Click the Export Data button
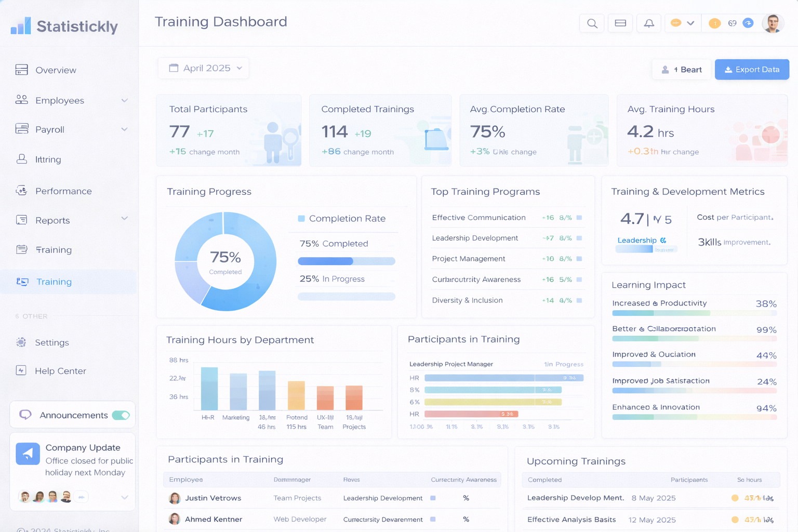 (x=752, y=70)
